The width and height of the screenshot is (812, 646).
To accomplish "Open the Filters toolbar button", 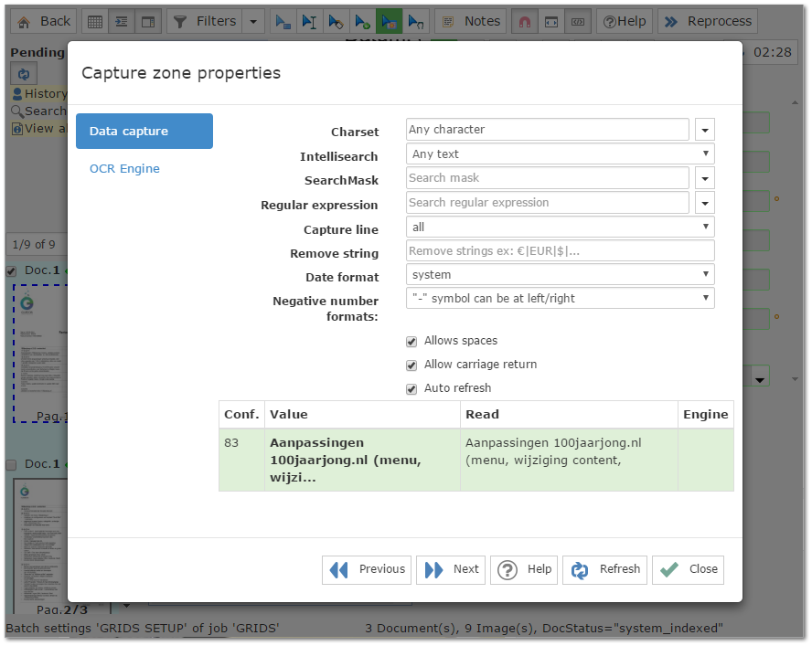I will [205, 22].
